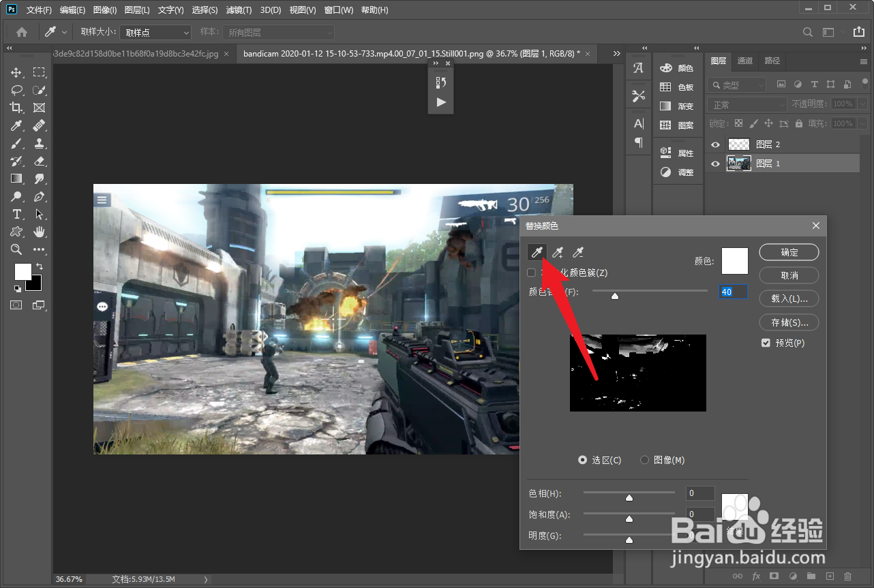This screenshot has height=588, width=874.
Task: Select the Horizontal Type tool
Action: tap(16, 214)
